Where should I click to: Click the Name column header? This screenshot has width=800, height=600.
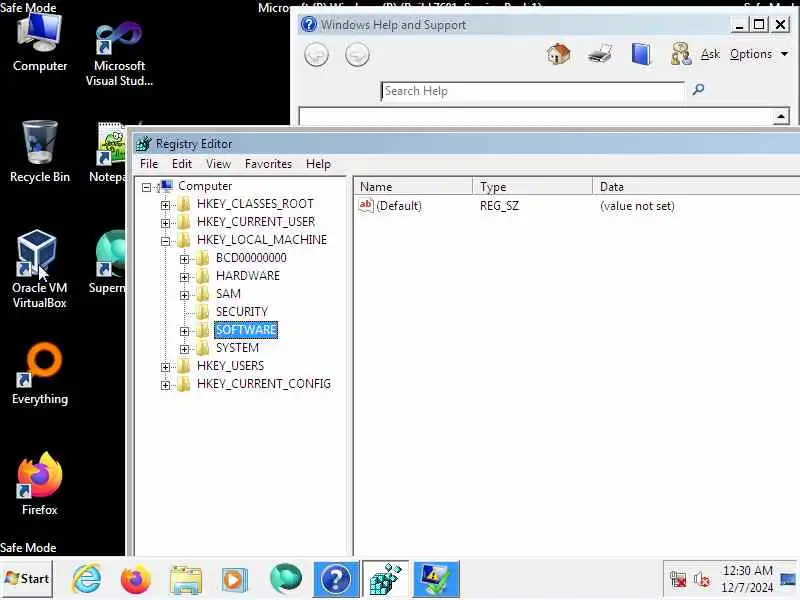(413, 187)
